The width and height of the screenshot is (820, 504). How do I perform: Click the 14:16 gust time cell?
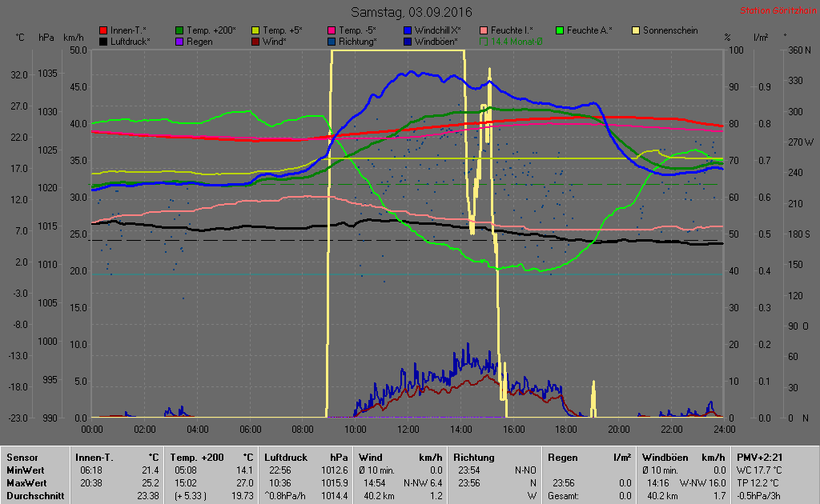coord(658,483)
